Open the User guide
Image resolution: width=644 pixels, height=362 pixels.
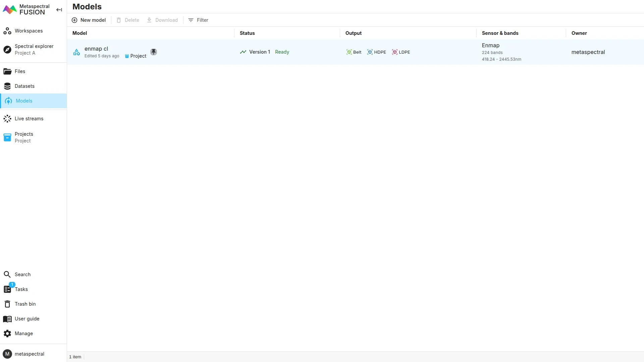[x=27, y=319]
